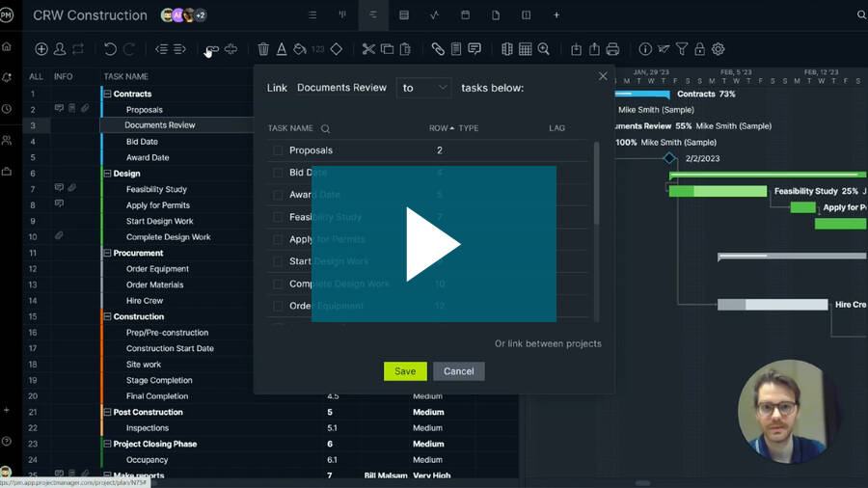Viewport: 868px width, 488px height.
Task: Open the comments bubble in toolbar
Action: click(475, 49)
